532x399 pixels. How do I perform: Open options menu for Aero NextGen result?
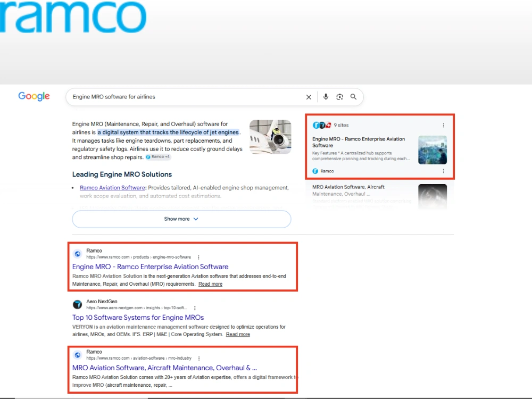tap(195, 308)
